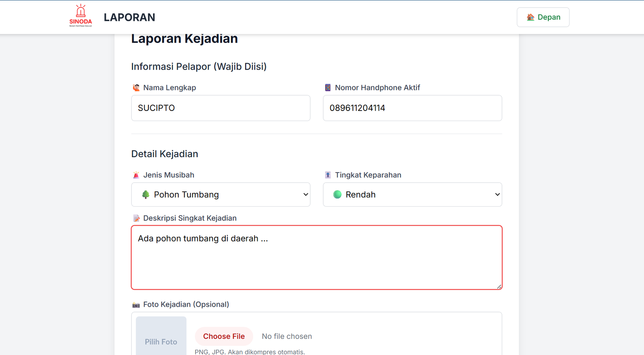Click the LAPORAN header title
This screenshot has height=355, width=644.
point(129,17)
